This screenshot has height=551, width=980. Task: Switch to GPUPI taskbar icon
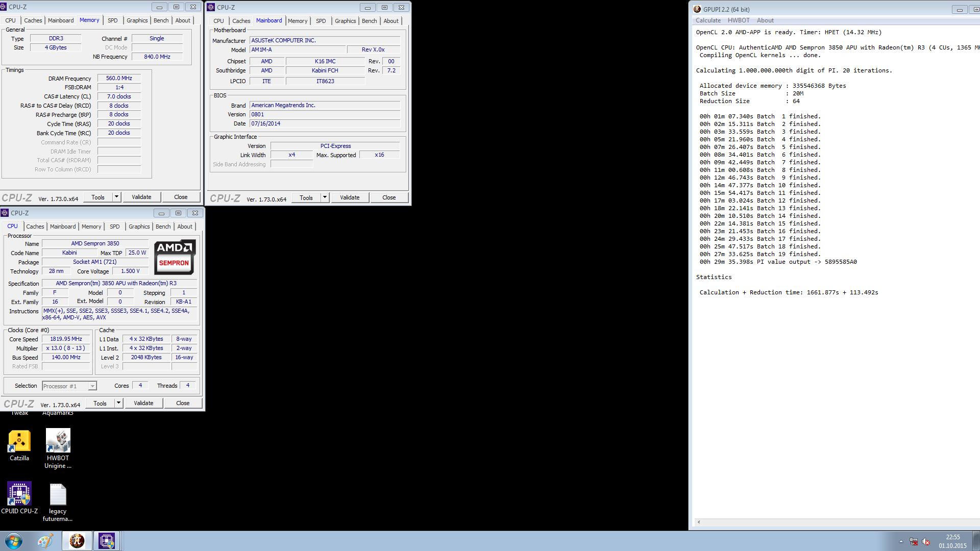pos(77,541)
